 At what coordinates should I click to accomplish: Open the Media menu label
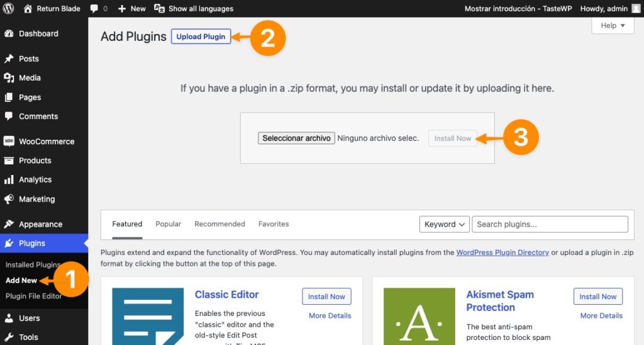point(30,77)
